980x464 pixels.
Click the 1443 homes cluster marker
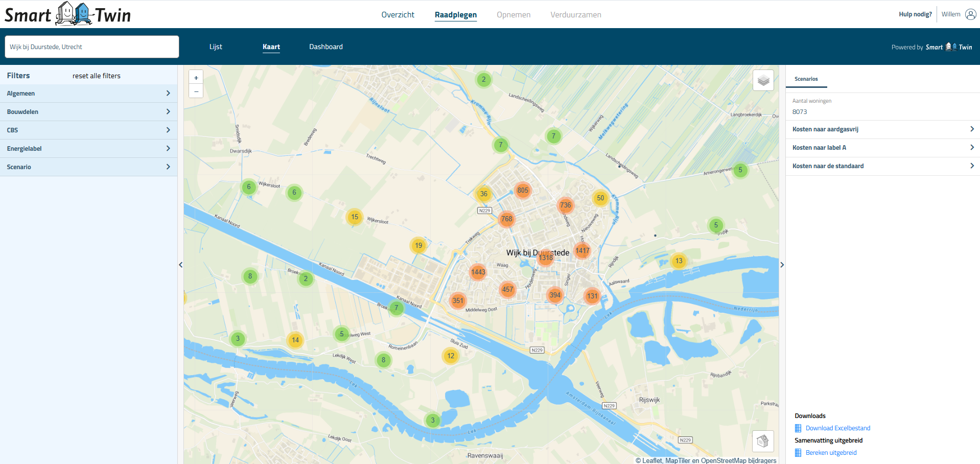pos(478,272)
